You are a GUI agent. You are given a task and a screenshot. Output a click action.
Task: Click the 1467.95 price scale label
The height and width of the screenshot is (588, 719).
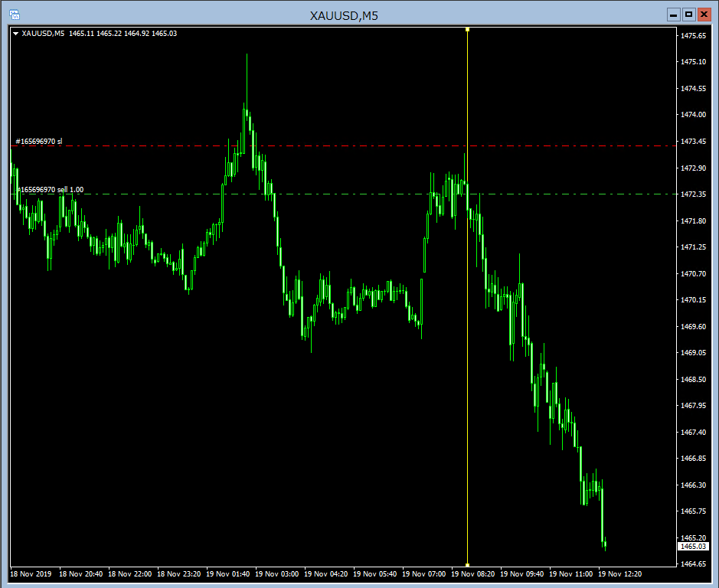tap(693, 406)
